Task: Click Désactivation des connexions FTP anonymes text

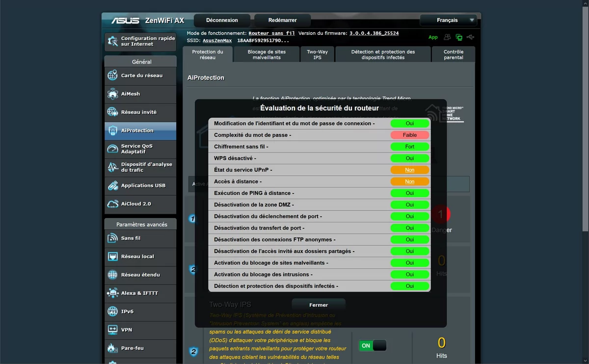Action: point(274,240)
